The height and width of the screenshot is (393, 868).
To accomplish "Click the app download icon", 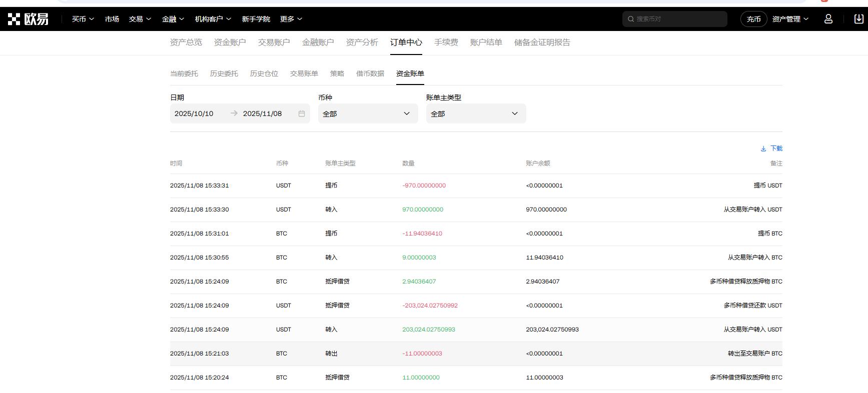I will [858, 19].
